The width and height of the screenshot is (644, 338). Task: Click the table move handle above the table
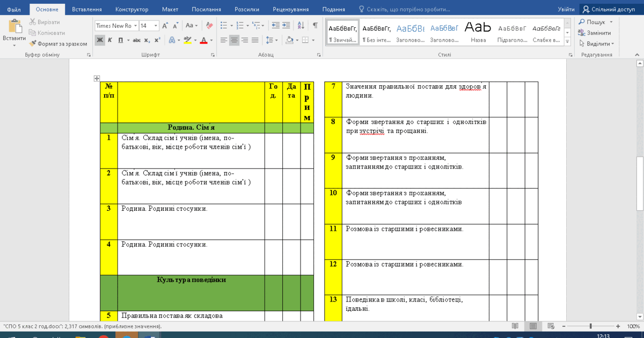97,78
